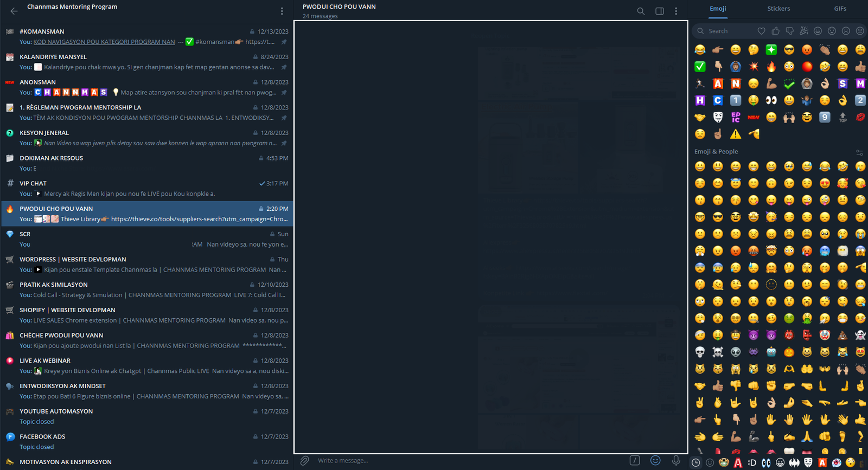Open the thieve.co link in PWODUI CHO POU VANN
Image resolution: width=868 pixels, height=470 pixels.
tap(199, 220)
